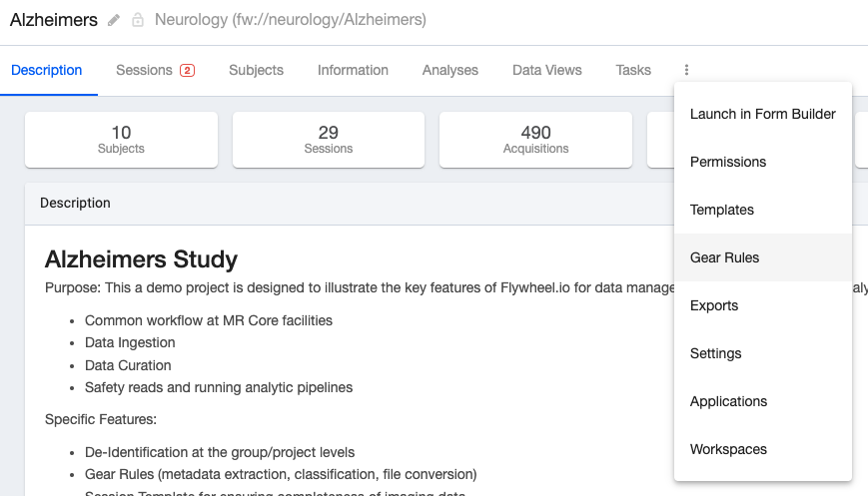The width and height of the screenshot is (868, 496).
Task: Click the lock icon beside project name
Action: coord(137,21)
